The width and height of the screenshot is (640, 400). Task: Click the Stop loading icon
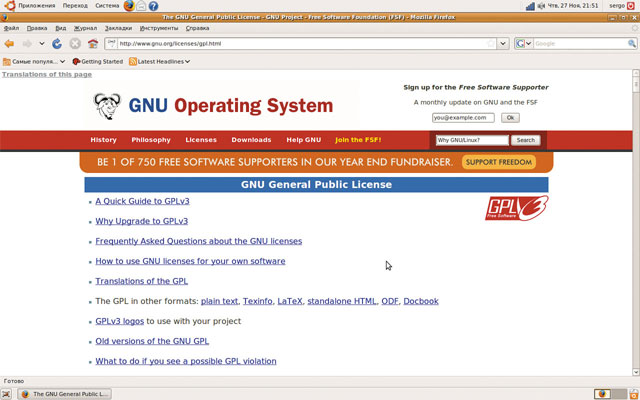75,44
